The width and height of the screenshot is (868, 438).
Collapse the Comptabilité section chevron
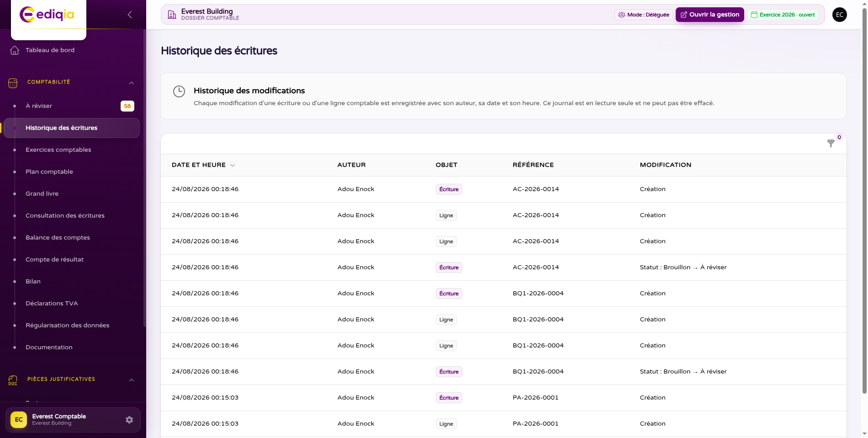pyautogui.click(x=132, y=83)
